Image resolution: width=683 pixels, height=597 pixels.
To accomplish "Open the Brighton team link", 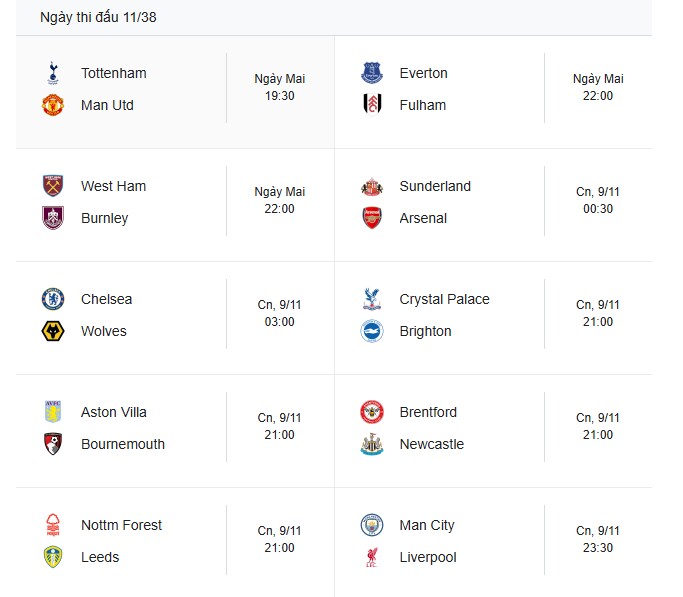I will coord(425,331).
